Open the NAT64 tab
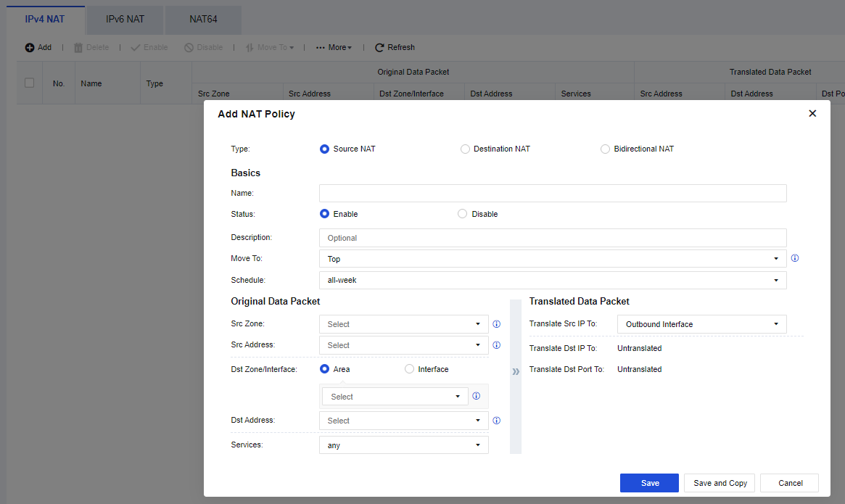This screenshot has width=845, height=504. click(203, 20)
